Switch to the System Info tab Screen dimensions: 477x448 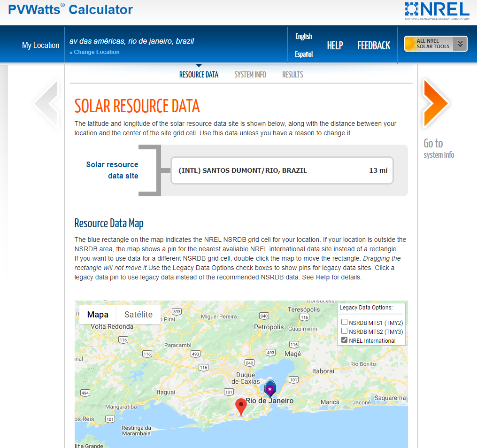tap(250, 75)
